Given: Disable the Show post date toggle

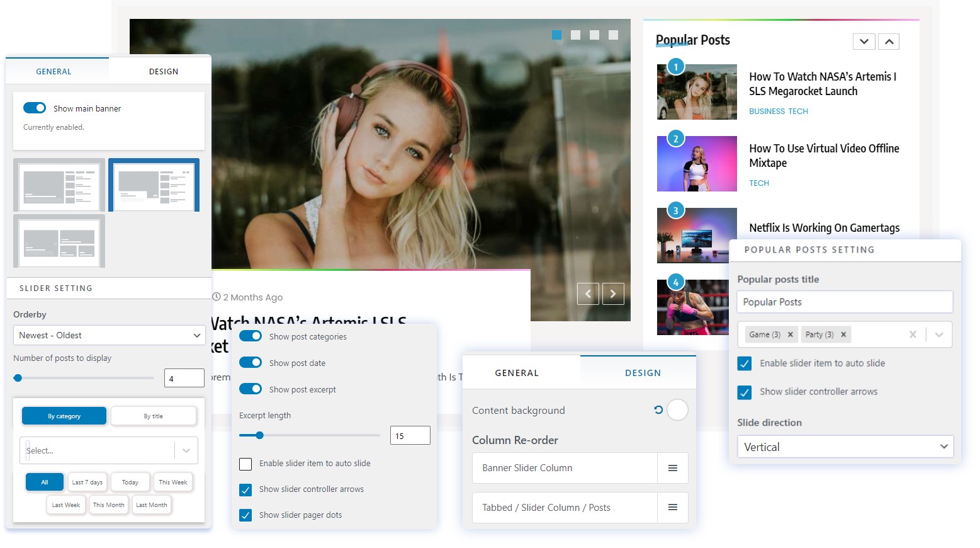Looking at the screenshot, I should (251, 363).
